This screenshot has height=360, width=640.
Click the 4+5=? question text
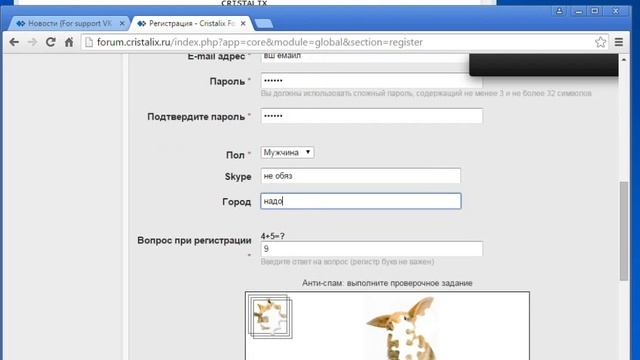tap(273, 236)
